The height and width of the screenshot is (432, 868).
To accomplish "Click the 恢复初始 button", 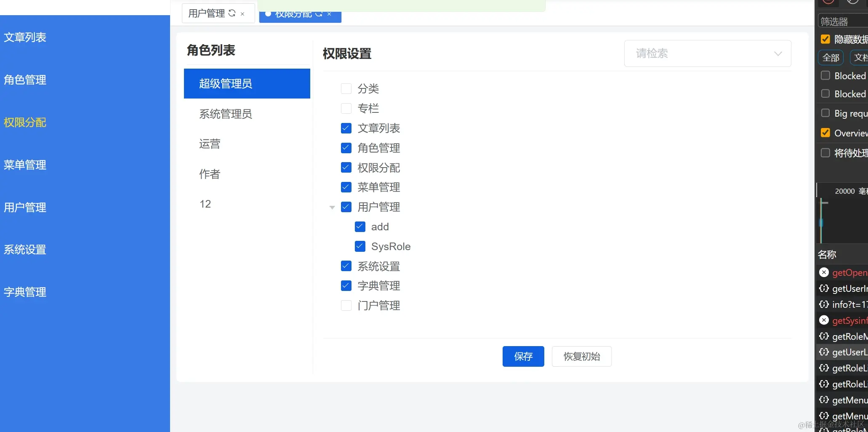I will (582, 357).
